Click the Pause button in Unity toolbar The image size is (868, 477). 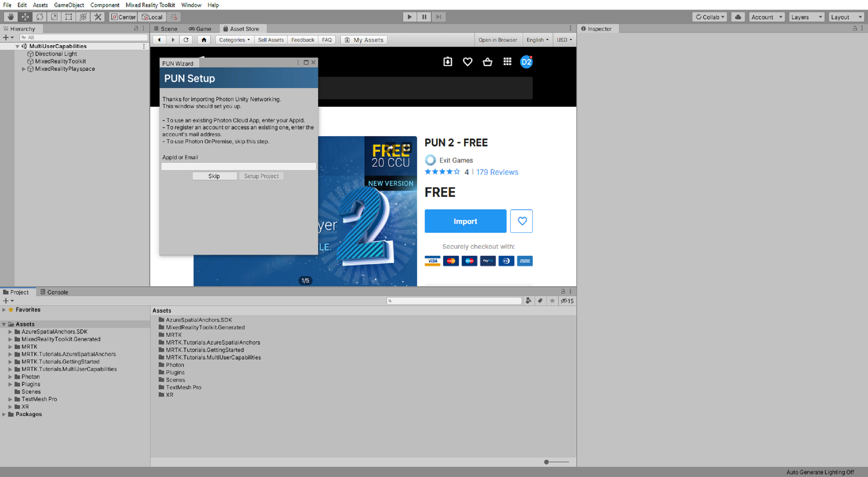[424, 17]
